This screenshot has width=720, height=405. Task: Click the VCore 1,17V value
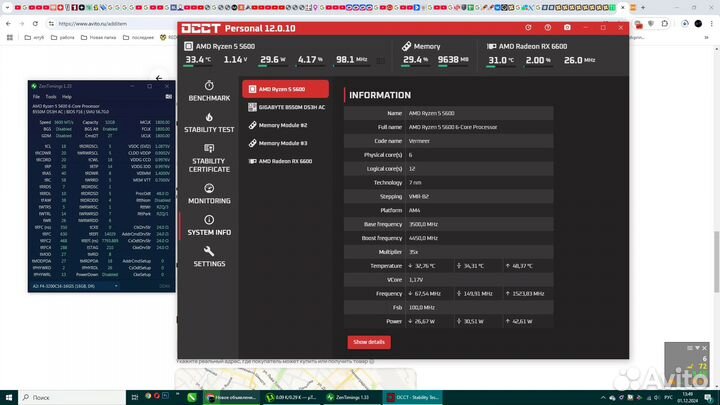coord(416,280)
